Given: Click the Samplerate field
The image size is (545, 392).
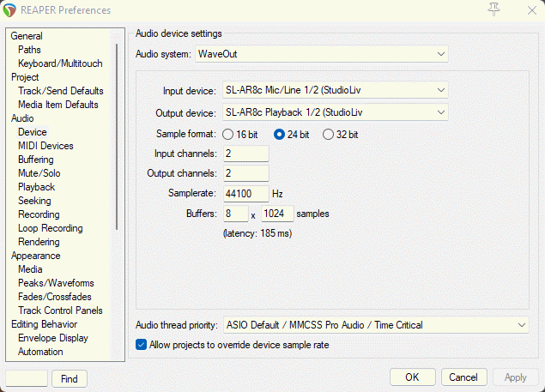Looking at the screenshot, I should coord(246,194).
